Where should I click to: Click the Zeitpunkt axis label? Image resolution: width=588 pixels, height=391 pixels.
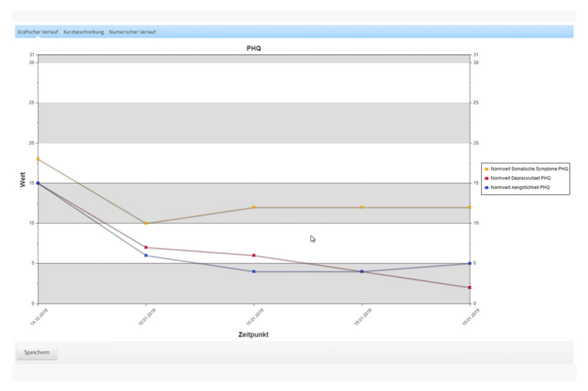click(x=253, y=334)
